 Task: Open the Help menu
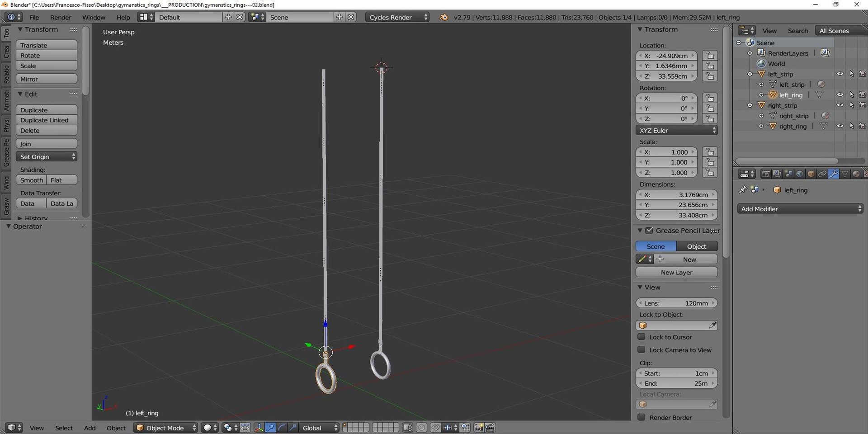coord(123,17)
